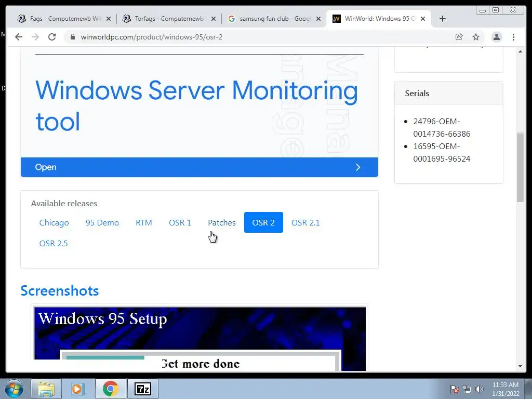The width and height of the screenshot is (532, 399).
Task: Open network status tray icon
Action: point(467,389)
